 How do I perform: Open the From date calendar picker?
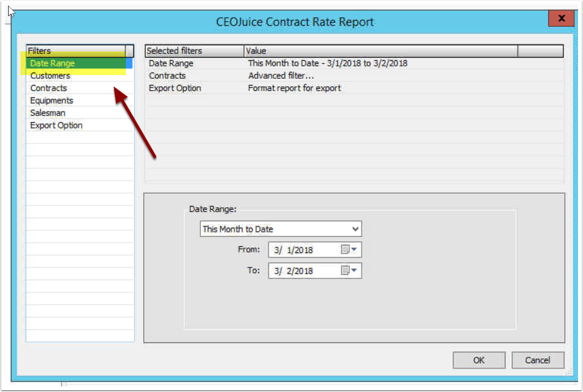point(349,249)
